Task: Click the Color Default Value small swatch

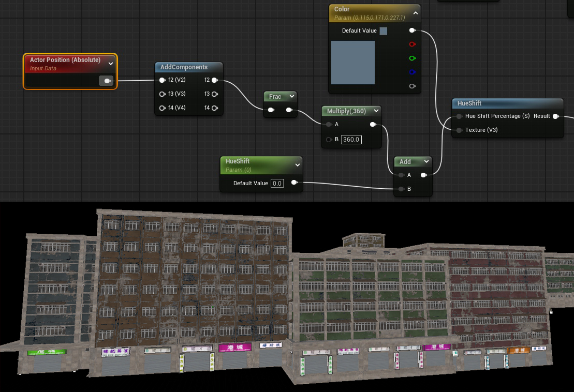Action: point(383,31)
